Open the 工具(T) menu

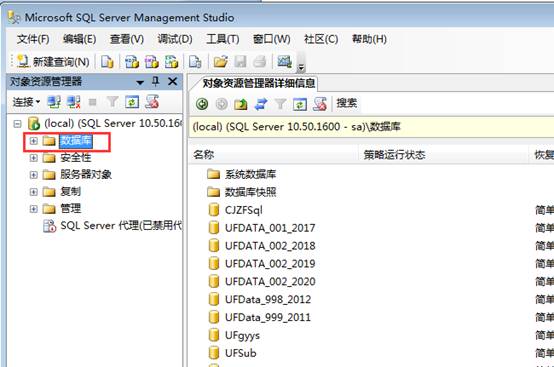223,39
